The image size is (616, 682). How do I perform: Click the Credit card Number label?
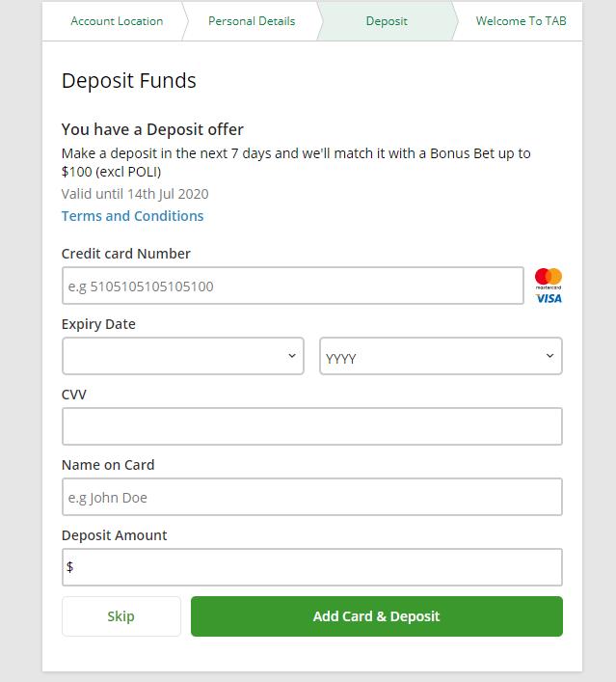point(126,254)
